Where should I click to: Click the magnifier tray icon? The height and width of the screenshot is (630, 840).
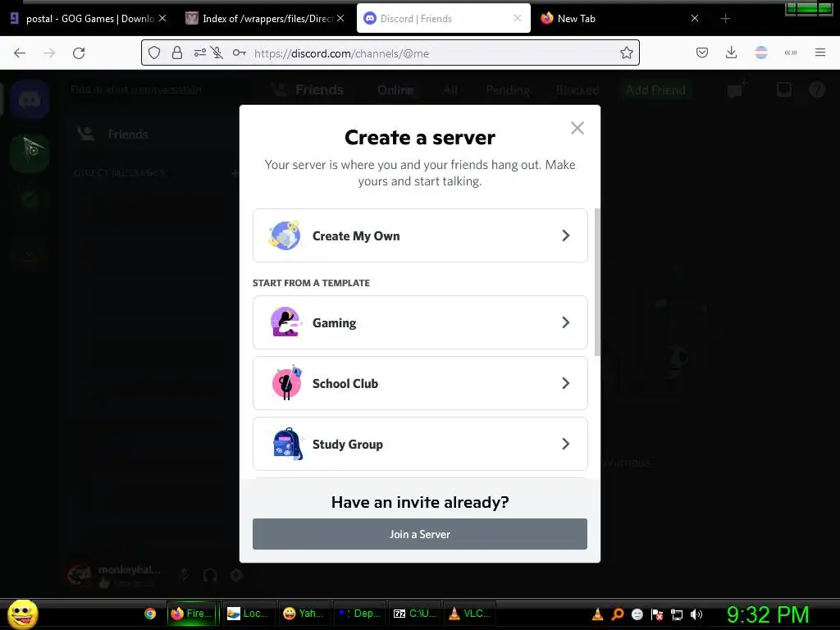pos(617,614)
